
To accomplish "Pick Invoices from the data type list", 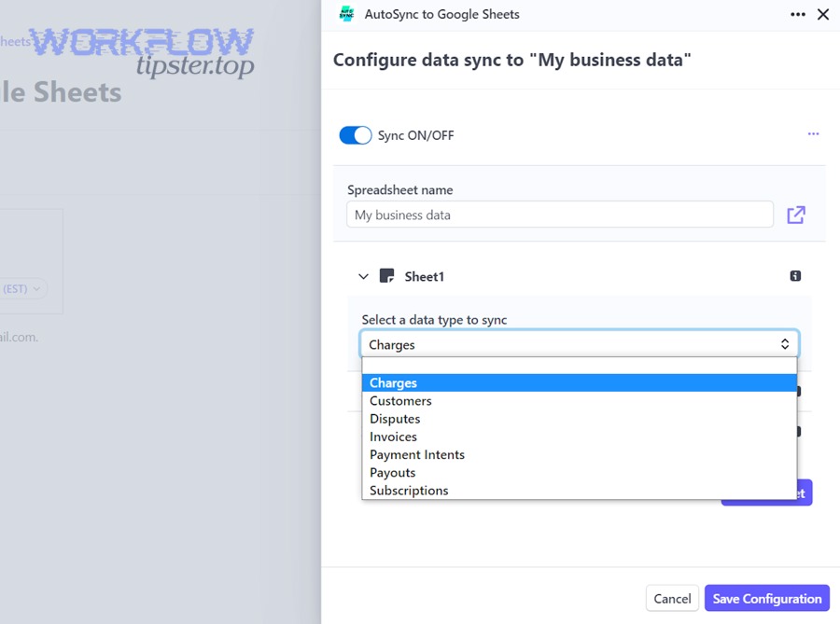I will tap(393, 437).
